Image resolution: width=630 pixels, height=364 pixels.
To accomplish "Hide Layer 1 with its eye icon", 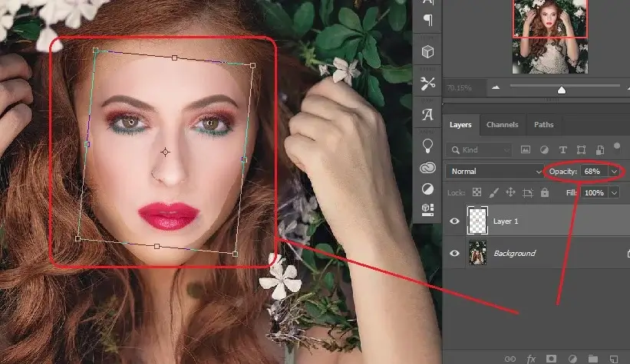I will click(x=454, y=221).
